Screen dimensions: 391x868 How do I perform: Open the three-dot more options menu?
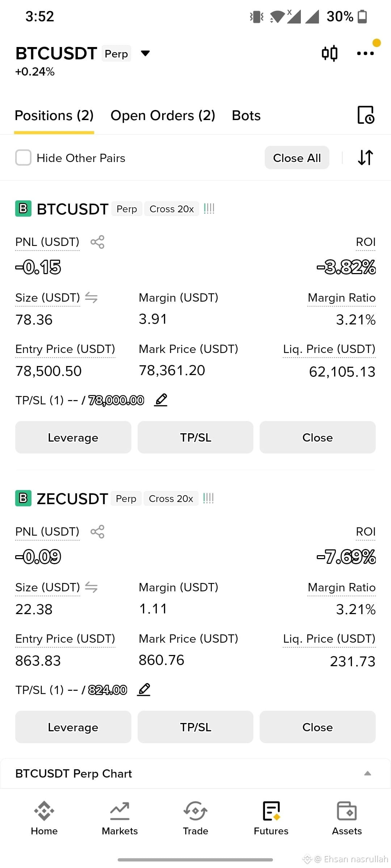(365, 54)
